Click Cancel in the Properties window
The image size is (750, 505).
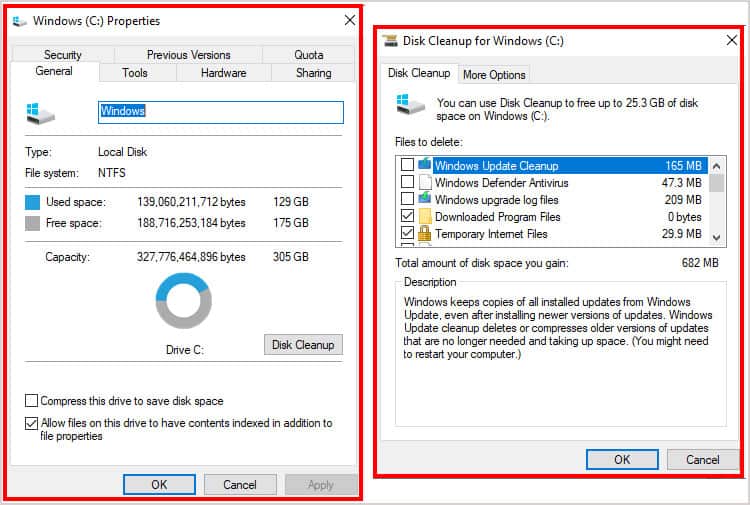tap(240, 485)
